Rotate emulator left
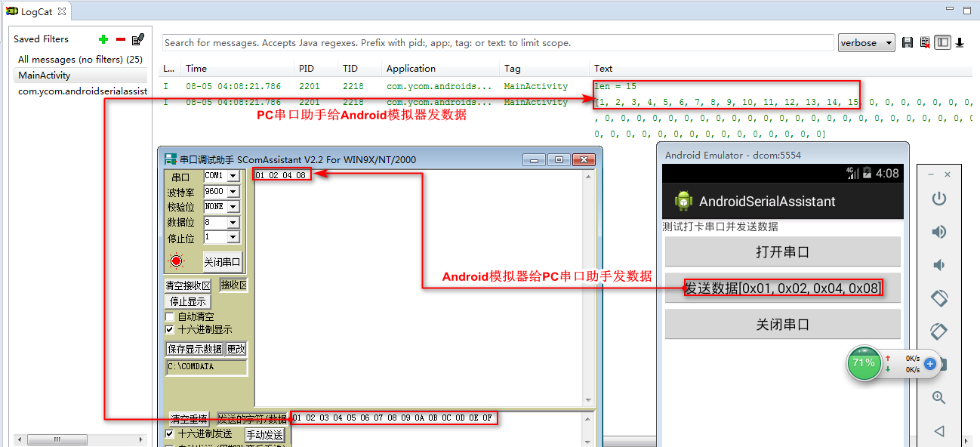The image size is (980, 447). [x=939, y=298]
